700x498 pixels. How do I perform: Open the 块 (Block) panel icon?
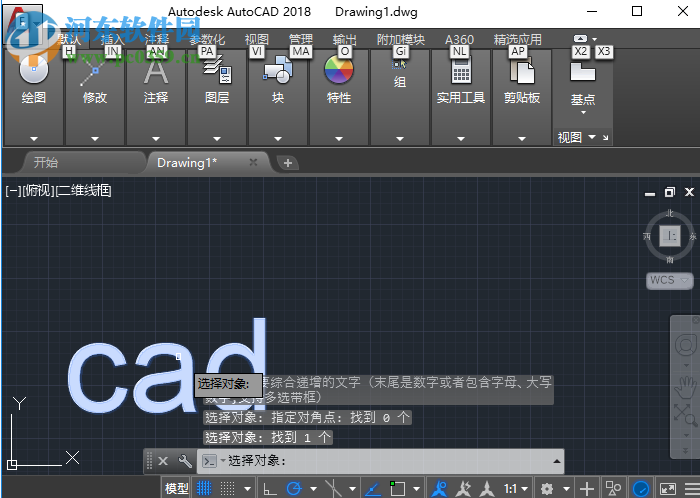click(x=278, y=71)
